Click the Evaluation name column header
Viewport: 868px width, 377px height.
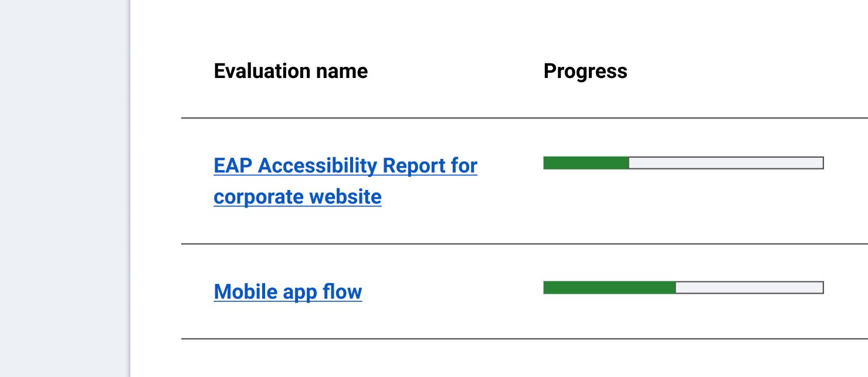click(291, 71)
